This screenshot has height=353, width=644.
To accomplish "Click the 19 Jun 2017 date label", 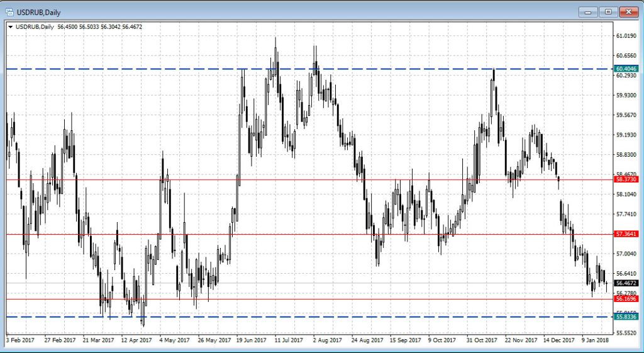I will [x=251, y=340].
